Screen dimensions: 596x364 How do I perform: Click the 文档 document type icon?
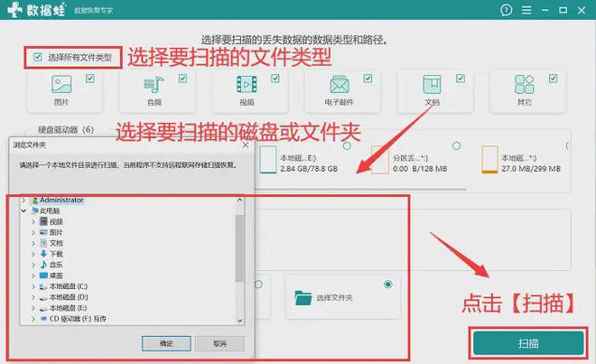(x=433, y=84)
